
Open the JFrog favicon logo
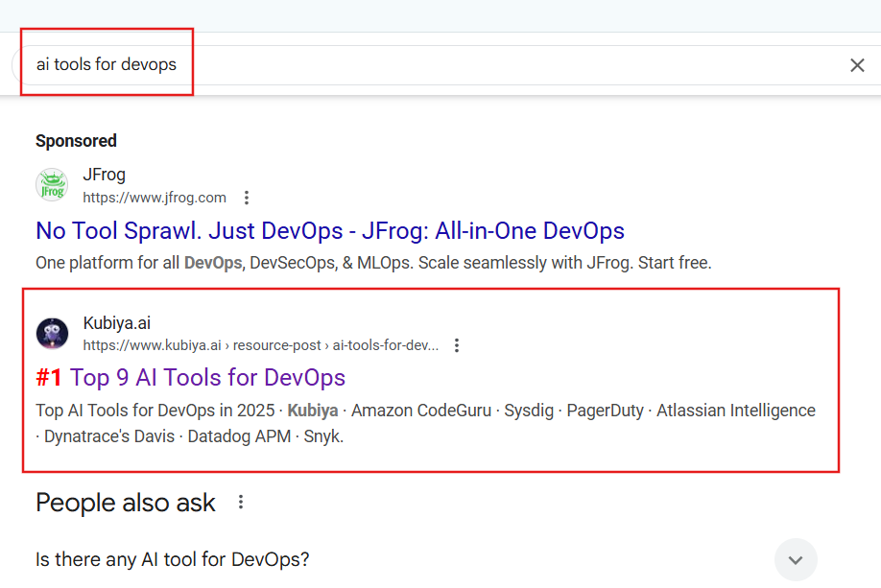pos(52,185)
